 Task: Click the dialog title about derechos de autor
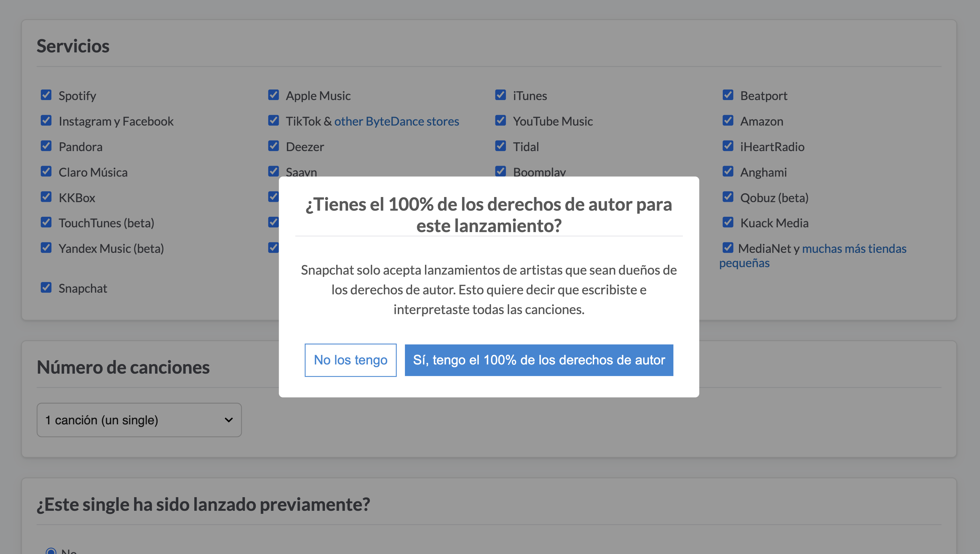point(489,215)
